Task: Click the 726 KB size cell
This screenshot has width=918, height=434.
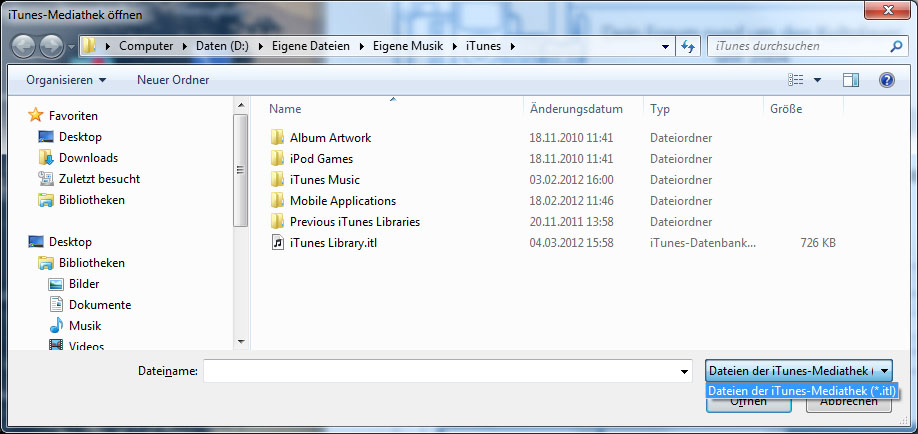Action: click(818, 242)
